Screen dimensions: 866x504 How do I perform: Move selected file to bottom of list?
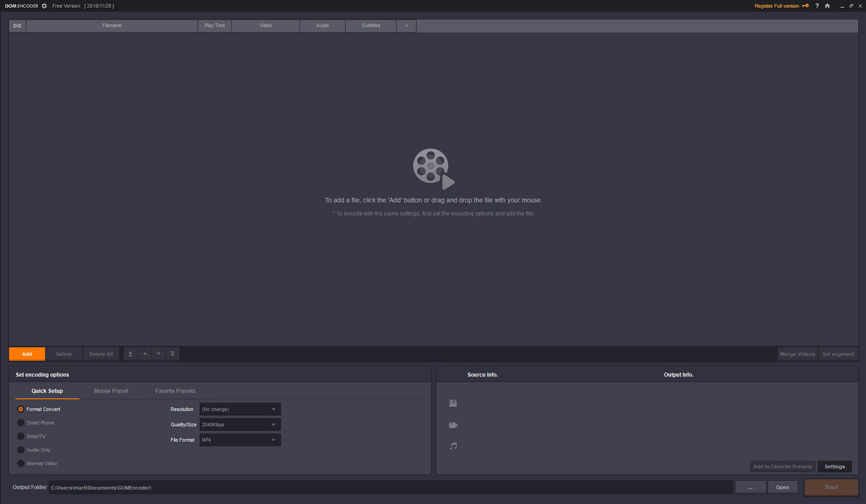click(x=172, y=353)
